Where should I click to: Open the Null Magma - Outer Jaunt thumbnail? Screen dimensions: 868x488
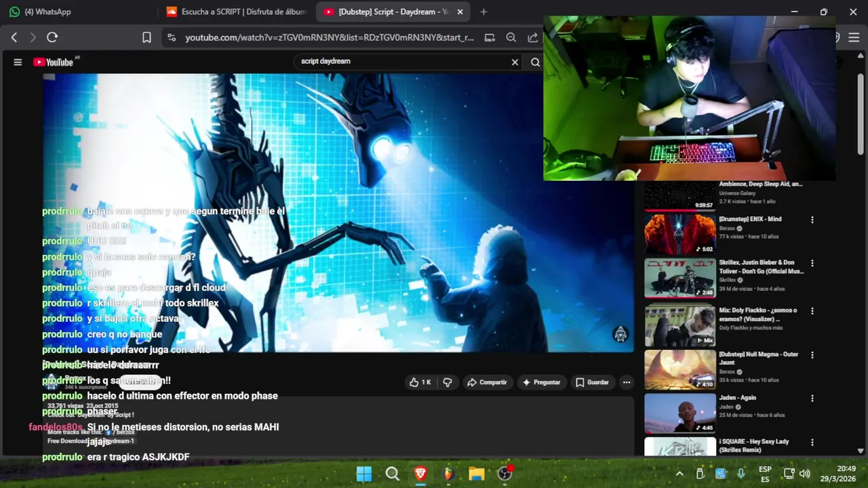tap(679, 370)
